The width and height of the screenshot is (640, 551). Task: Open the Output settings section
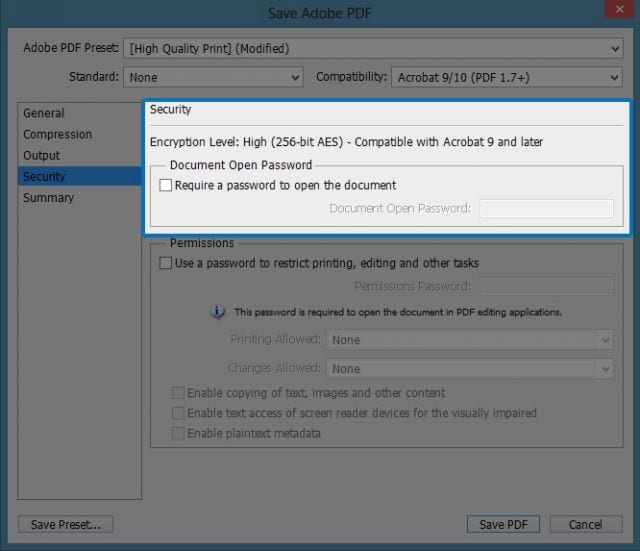42,155
